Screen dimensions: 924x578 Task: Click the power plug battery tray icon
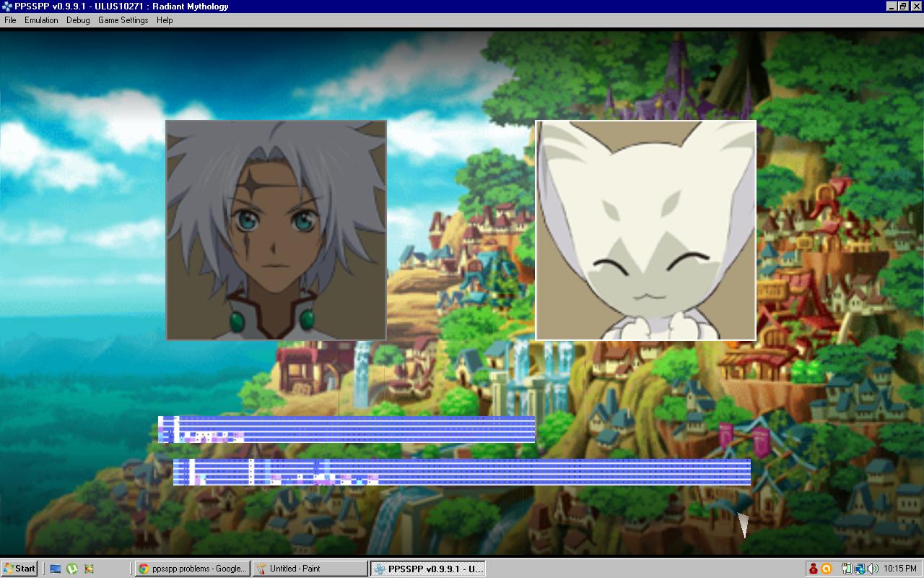[x=847, y=569]
